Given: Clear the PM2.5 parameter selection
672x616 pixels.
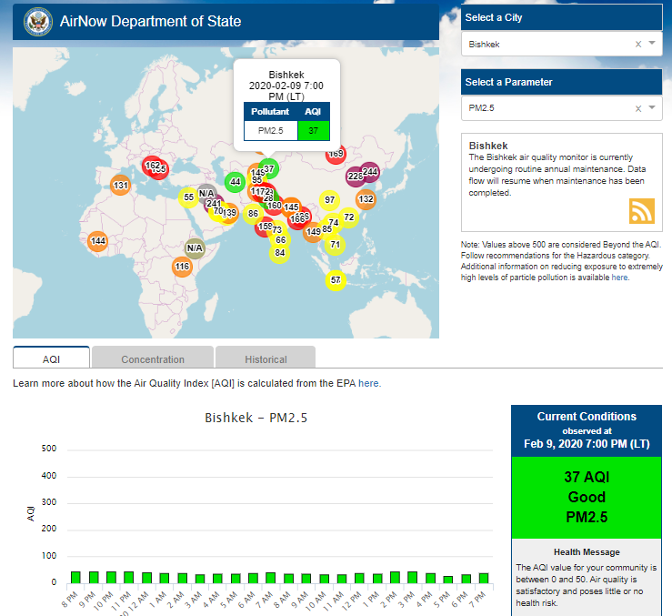Looking at the screenshot, I should [637, 108].
